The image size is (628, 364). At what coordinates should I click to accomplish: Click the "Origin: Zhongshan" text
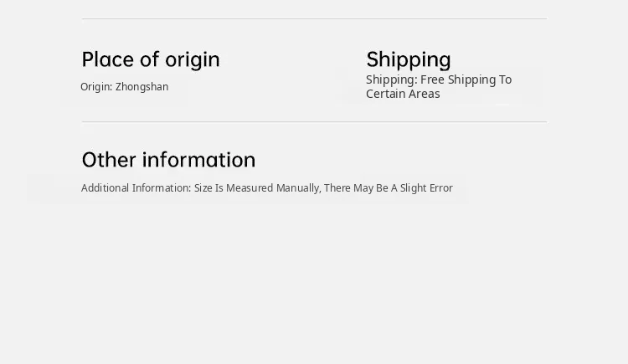[124, 87]
